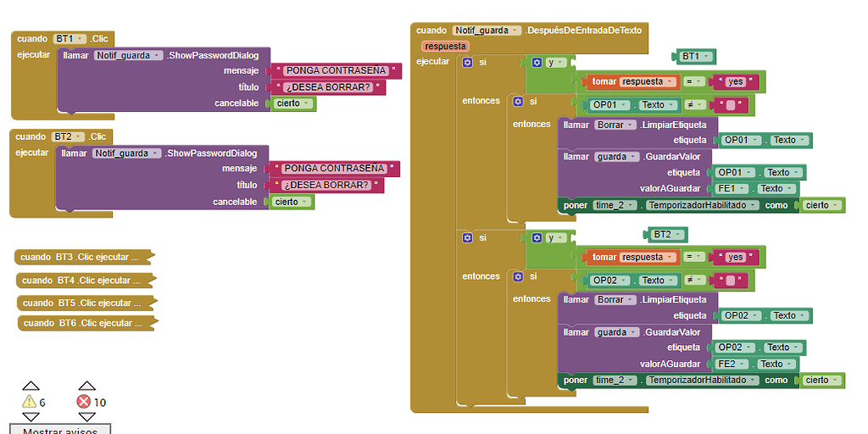Open the gear mutator on the topmost outer 'si' block
868x434 pixels.
[467, 63]
